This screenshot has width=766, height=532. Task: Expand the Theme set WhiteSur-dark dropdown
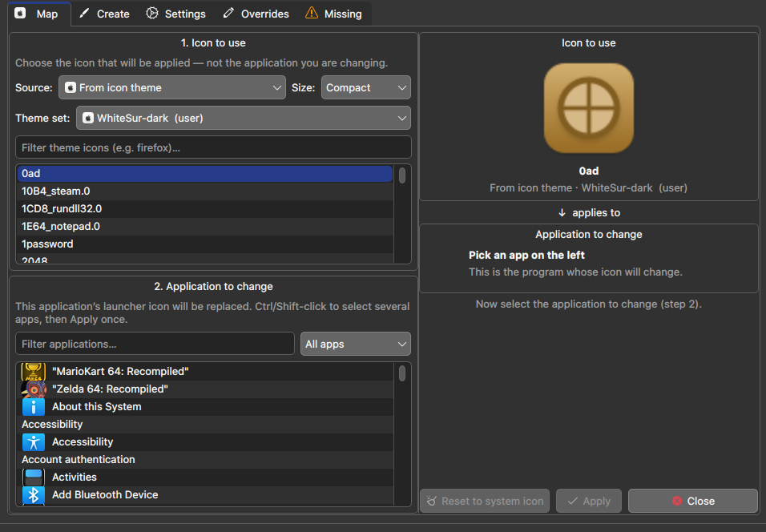244,118
